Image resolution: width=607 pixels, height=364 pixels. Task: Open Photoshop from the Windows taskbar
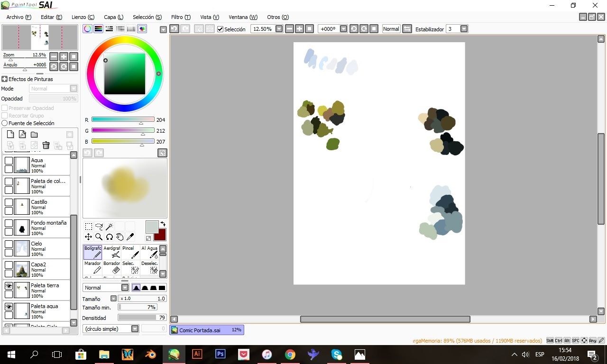click(220, 354)
